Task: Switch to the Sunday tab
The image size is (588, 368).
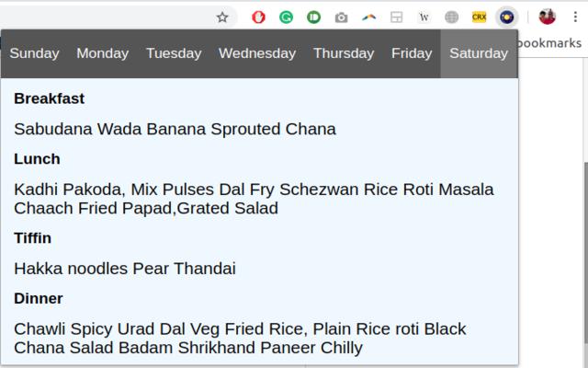Action: (x=34, y=53)
